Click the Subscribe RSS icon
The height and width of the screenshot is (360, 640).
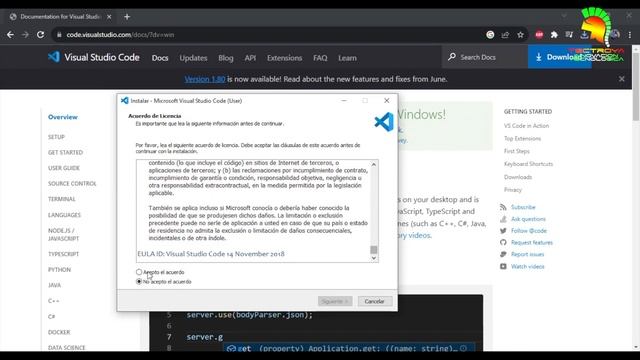503,207
